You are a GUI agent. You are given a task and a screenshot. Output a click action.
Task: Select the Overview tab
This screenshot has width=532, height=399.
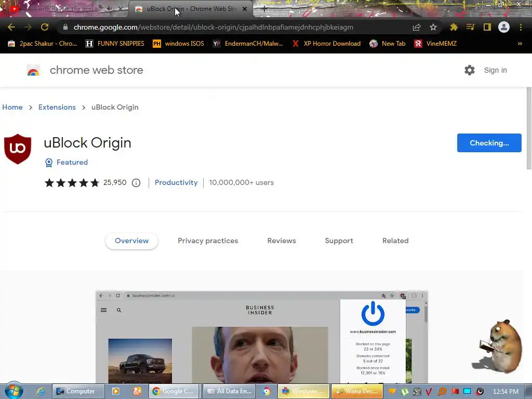coord(131,241)
